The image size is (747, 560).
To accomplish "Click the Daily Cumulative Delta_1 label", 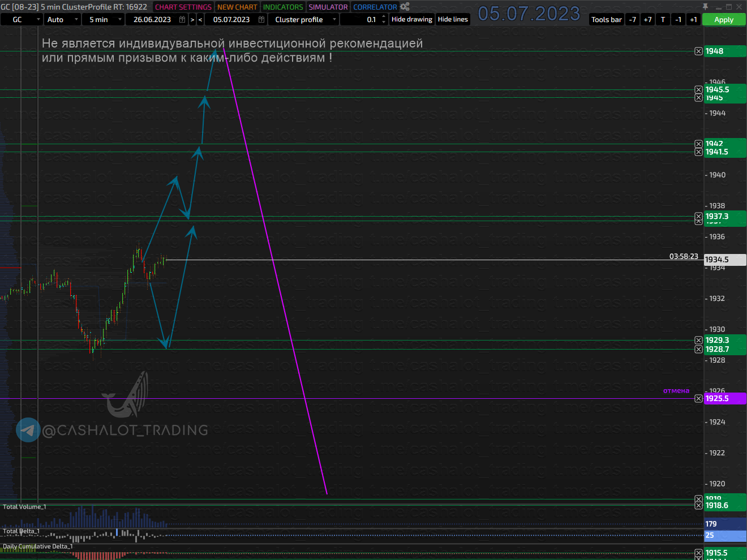I will click(37, 546).
